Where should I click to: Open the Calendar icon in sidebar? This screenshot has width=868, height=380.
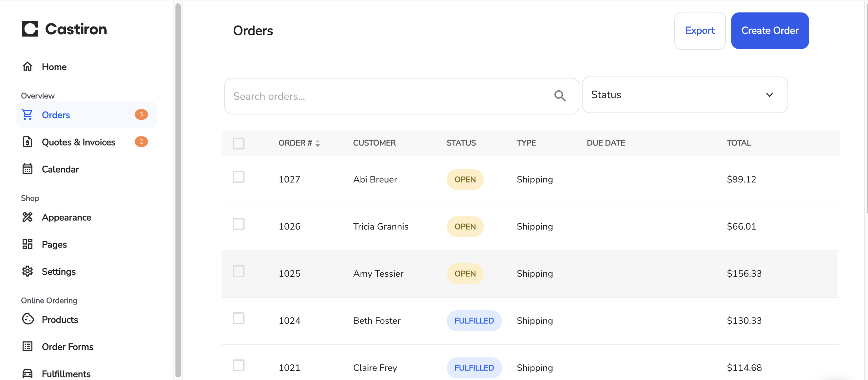point(27,169)
